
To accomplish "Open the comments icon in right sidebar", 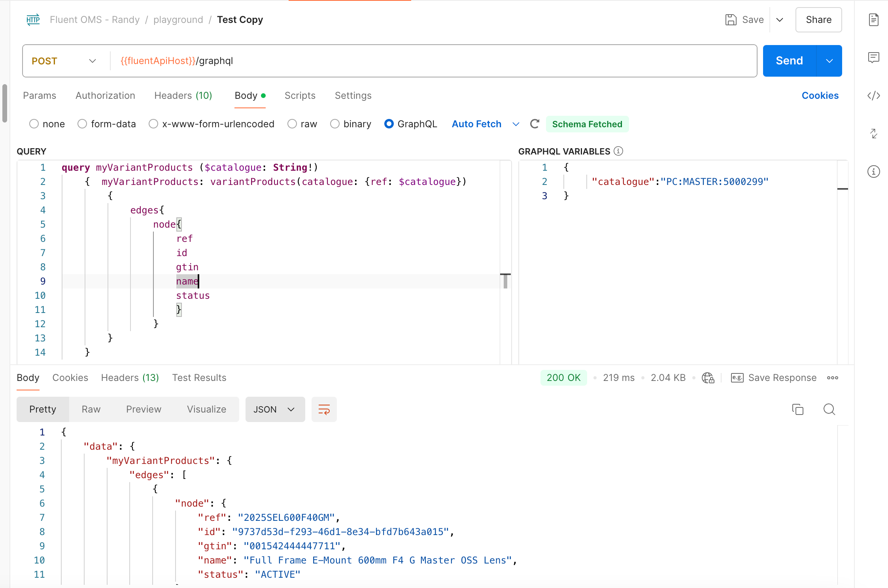I will 873,58.
